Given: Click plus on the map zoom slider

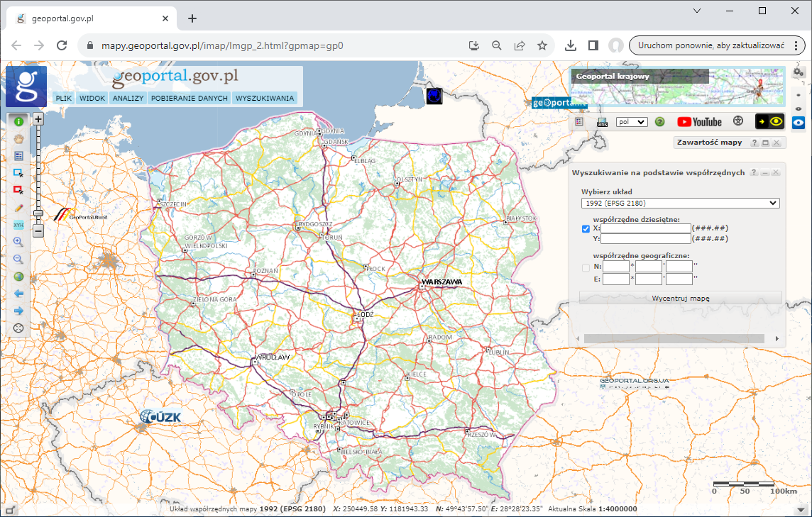Looking at the screenshot, I should [38, 119].
